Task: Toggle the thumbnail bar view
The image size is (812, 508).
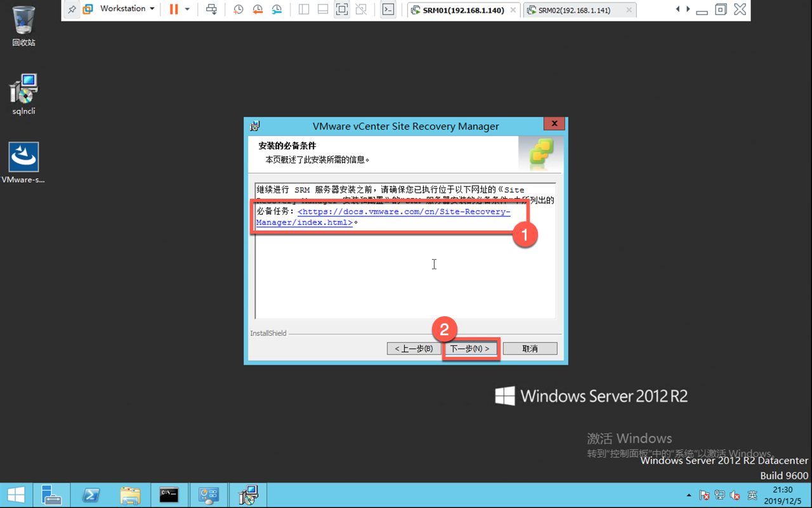Action: point(322,10)
